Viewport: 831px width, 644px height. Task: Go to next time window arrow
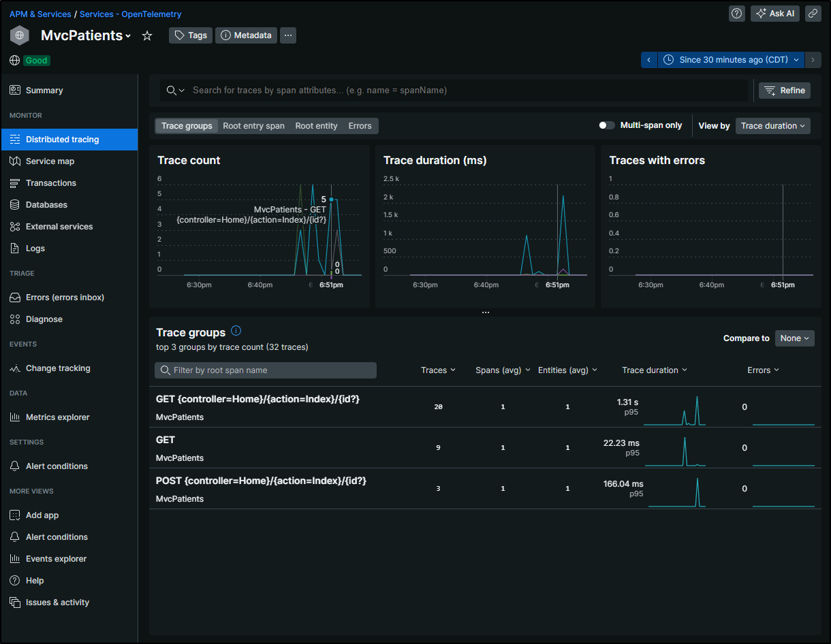[813, 60]
